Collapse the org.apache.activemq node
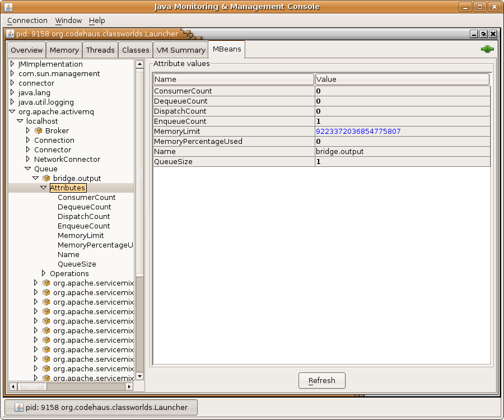Image resolution: width=504 pixels, height=420 pixels. click(x=12, y=111)
